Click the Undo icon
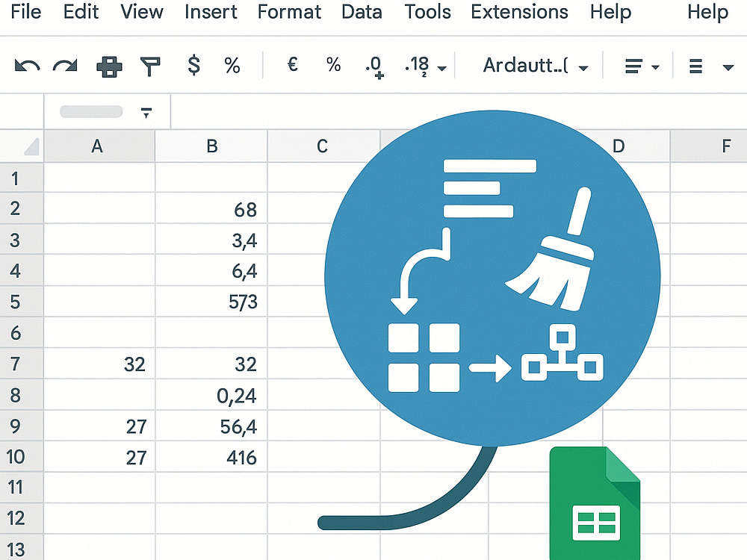747x560 pixels. pyautogui.click(x=26, y=66)
